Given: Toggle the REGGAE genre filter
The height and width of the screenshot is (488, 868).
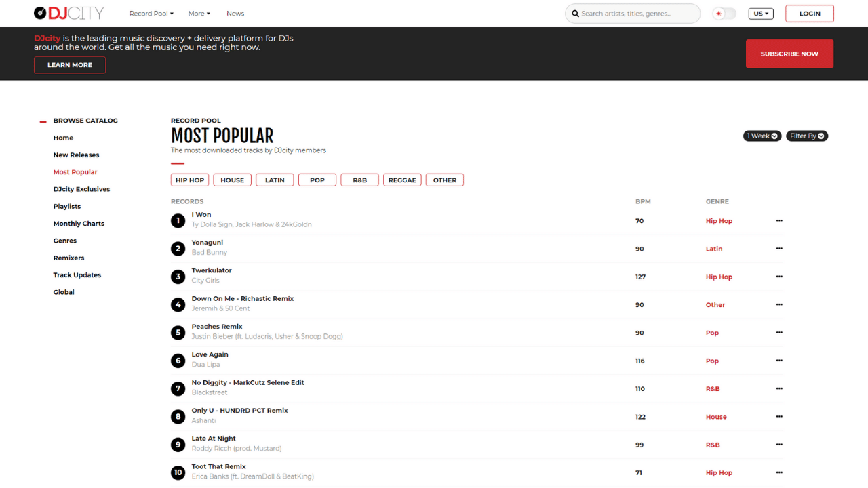Looking at the screenshot, I should [402, 180].
